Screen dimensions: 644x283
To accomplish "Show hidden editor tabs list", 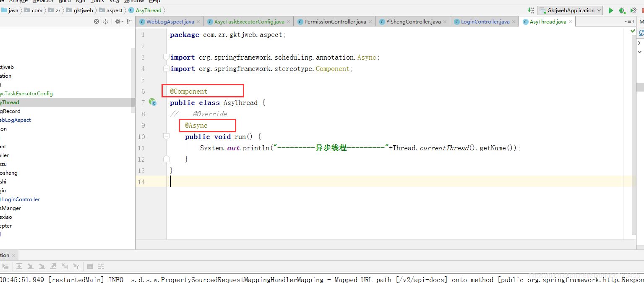I will [x=629, y=21].
